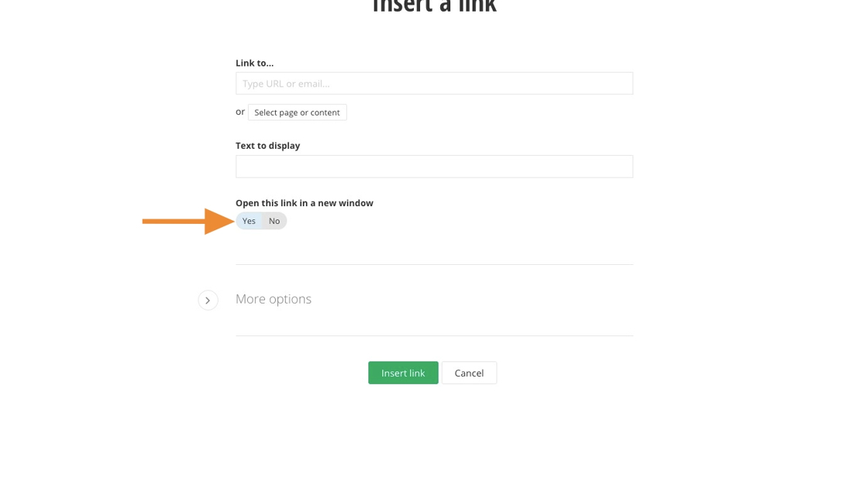Image resolution: width=868 pixels, height=485 pixels.
Task: Click into Text to display field
Action: 434,167
